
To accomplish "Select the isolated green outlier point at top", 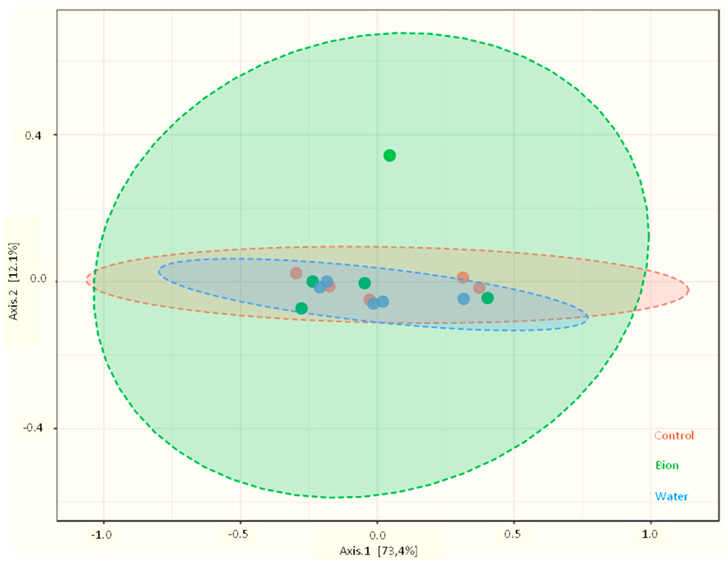I will (x=389, y=155).
